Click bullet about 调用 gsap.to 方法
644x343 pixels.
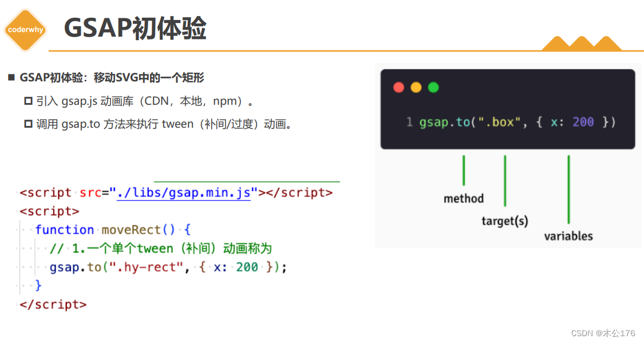(x=164, y=124)
